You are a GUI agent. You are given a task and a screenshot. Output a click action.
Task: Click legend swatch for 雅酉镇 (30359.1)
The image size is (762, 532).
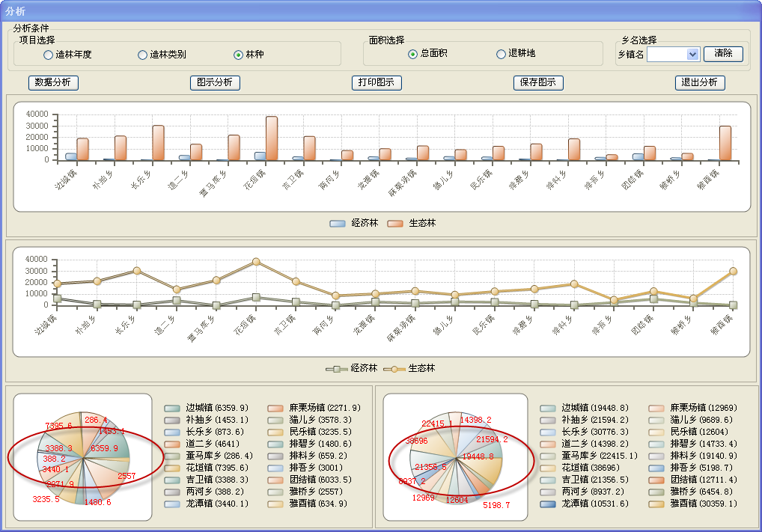(x=656, y=504)
